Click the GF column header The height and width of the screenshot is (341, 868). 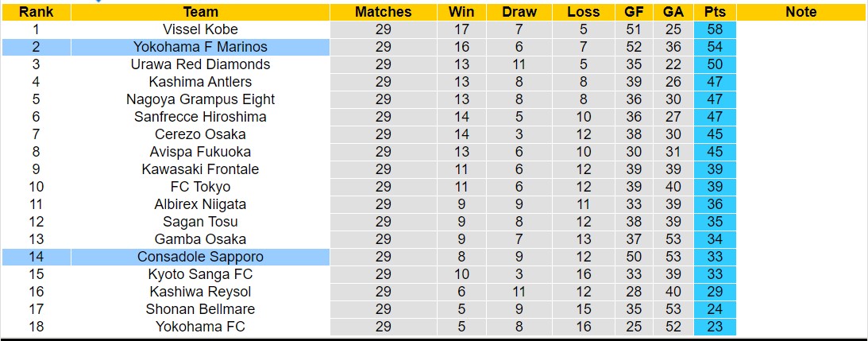pyautogui.click(x=634, y=12)
